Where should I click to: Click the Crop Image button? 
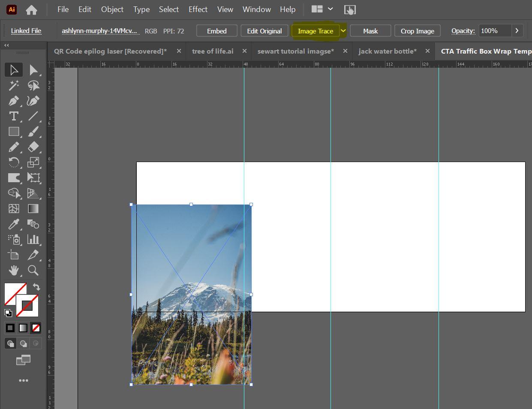tap(417, 31)
